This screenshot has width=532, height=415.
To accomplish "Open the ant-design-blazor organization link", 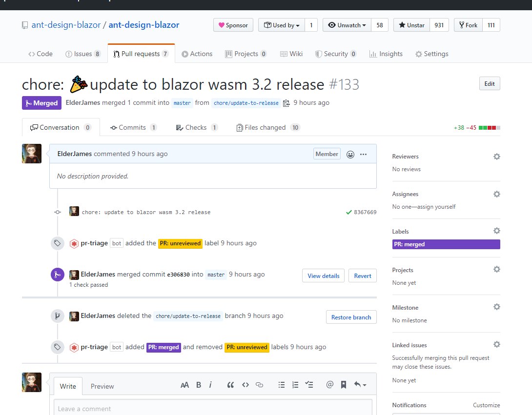I will [x=66, y=25].
